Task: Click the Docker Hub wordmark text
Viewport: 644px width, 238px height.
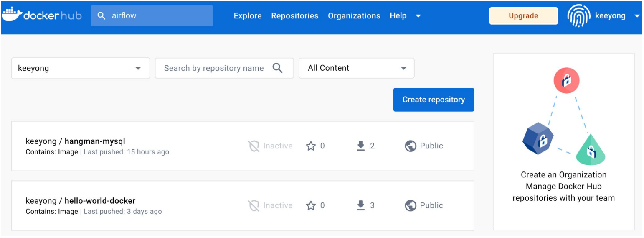Action: tap(53, 16)
